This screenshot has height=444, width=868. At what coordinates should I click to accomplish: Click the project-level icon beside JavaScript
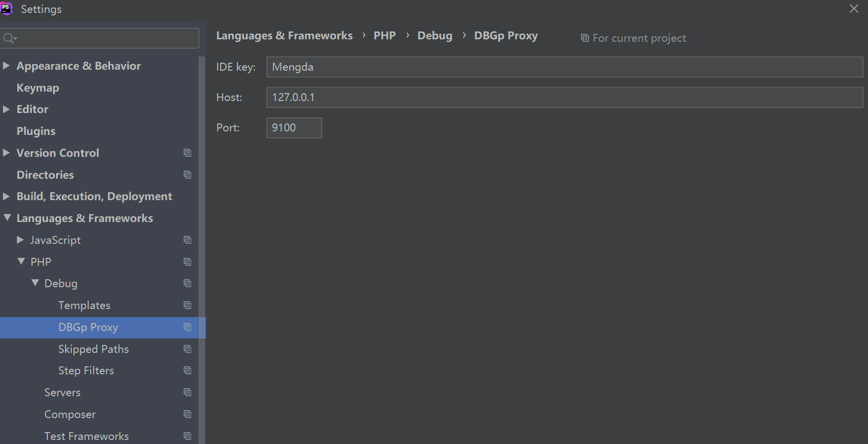click(187, 240)
